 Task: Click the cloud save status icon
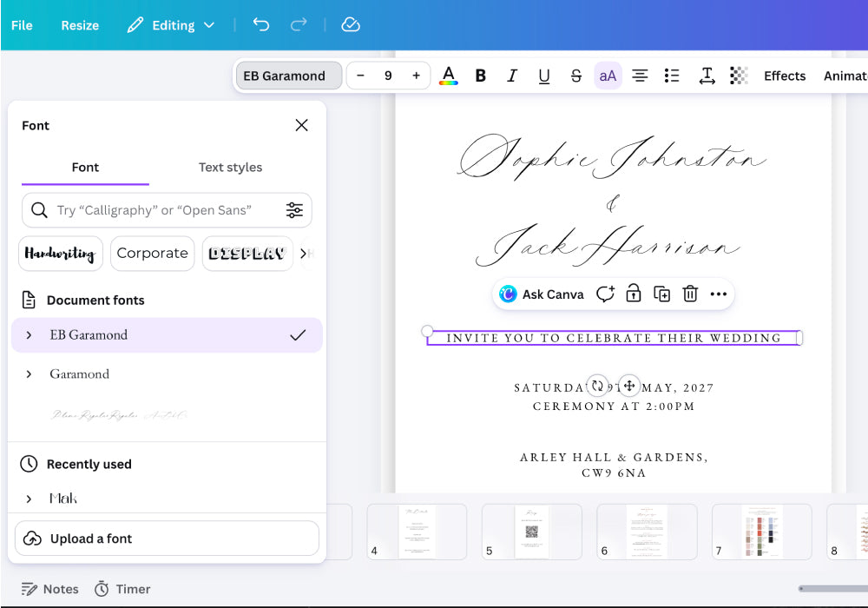pos(351,25)
